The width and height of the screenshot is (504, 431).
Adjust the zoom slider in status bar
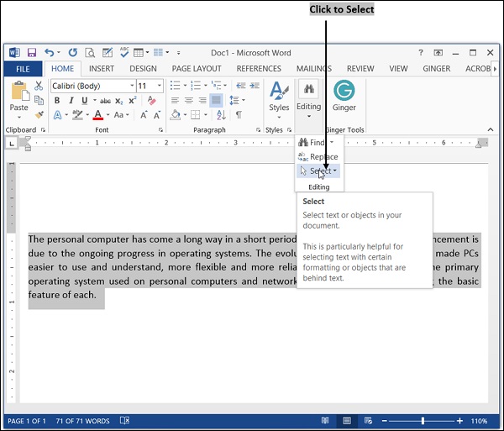tap(423, 420)
